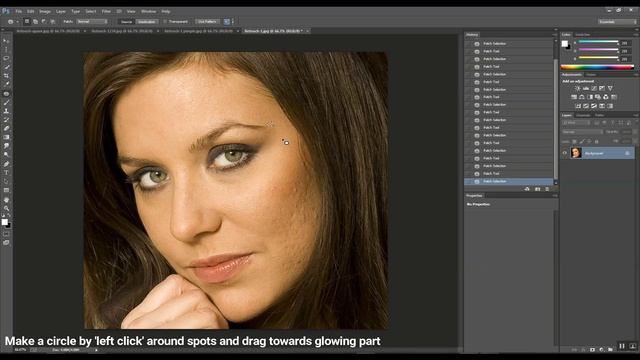Open the File menu

pyautogui.click(x=19, y=11)
